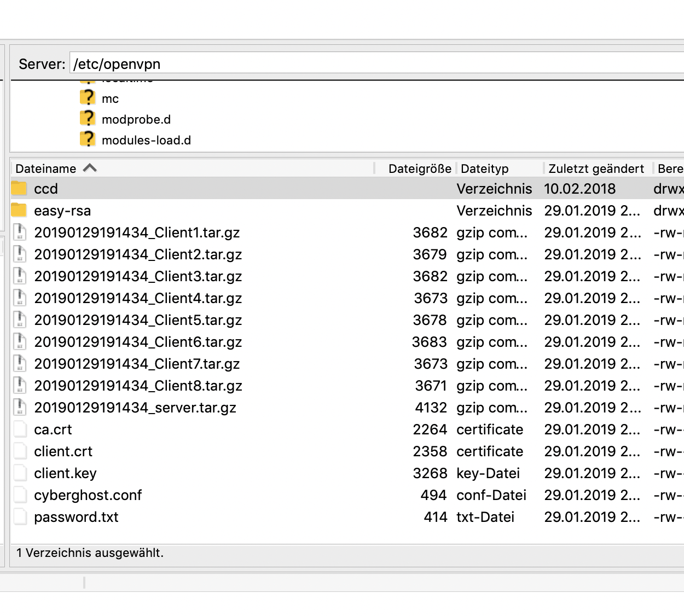684x616 pixels.
Task: Click the server.tar.gz archive file icon
Action: point(20,408)
